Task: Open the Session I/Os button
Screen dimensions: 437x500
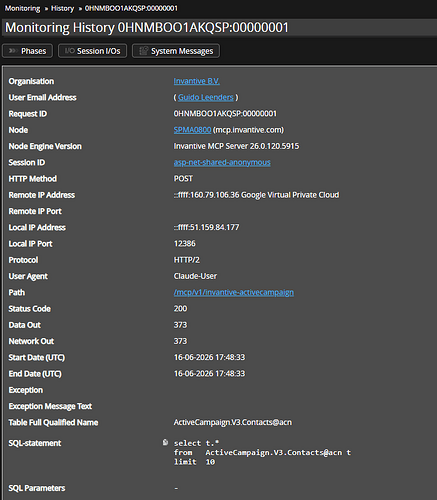Action: pyautogui.click(x=92, y=51)
